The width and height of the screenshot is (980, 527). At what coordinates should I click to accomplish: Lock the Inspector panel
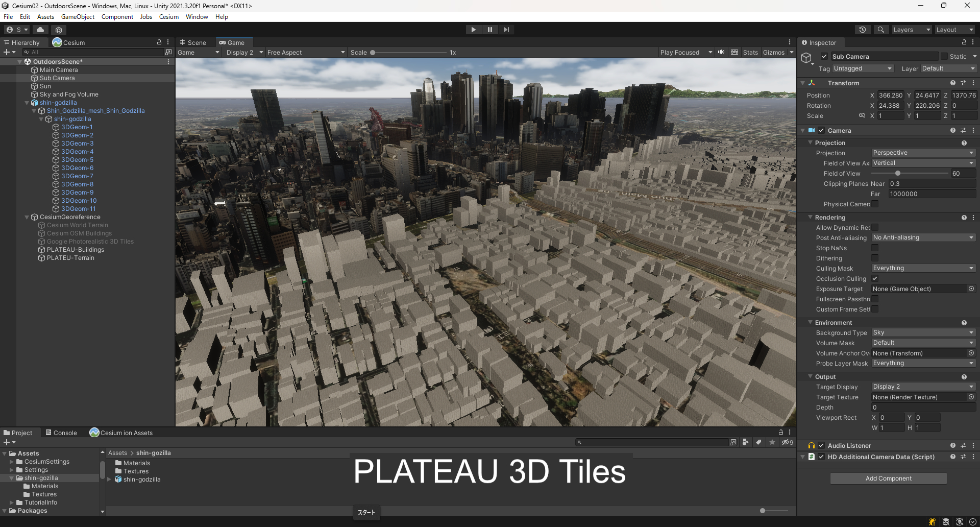pos(964,42)
